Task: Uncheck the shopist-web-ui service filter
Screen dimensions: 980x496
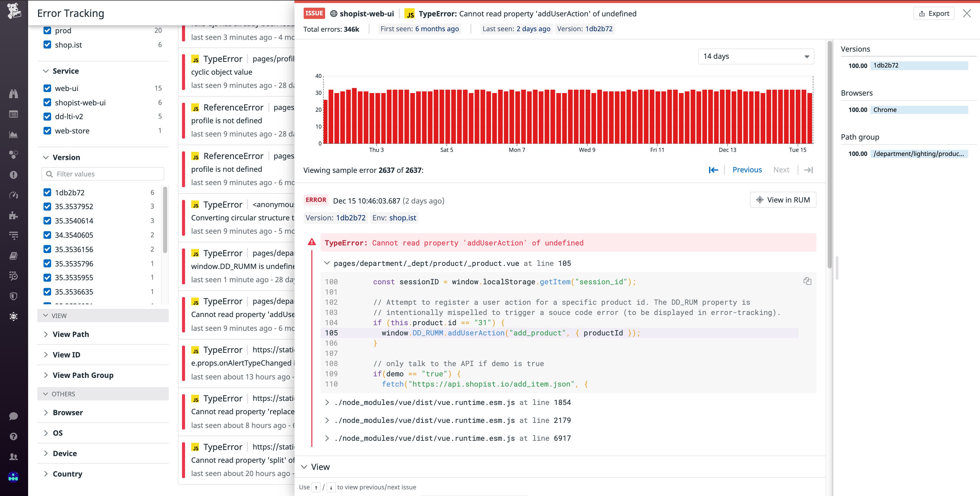Action: coord(47,103)
